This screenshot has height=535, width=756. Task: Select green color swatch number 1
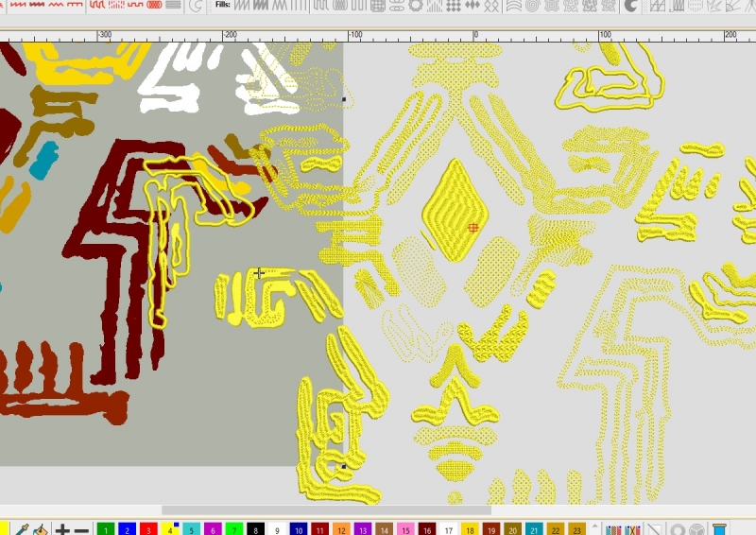pos(105,529)
